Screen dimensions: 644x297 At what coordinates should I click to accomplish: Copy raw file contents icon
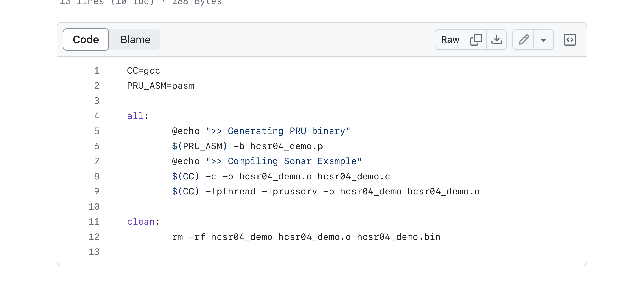coord(476,40)
